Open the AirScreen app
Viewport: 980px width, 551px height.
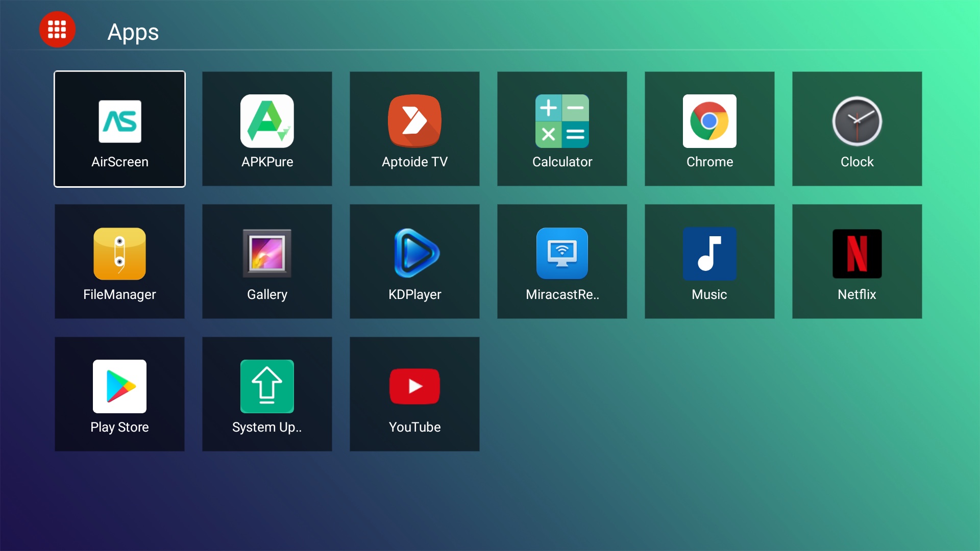click(119, 129)
